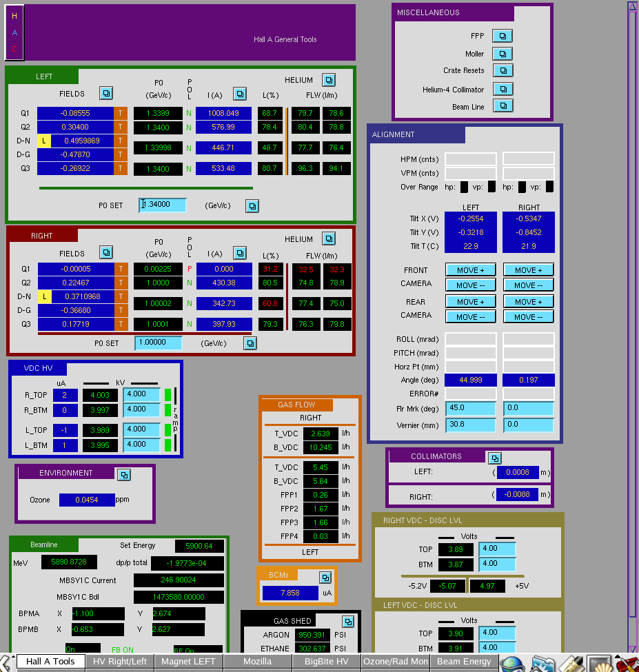Switch to the Magnet LEFT taskbar window

point(188,662)
